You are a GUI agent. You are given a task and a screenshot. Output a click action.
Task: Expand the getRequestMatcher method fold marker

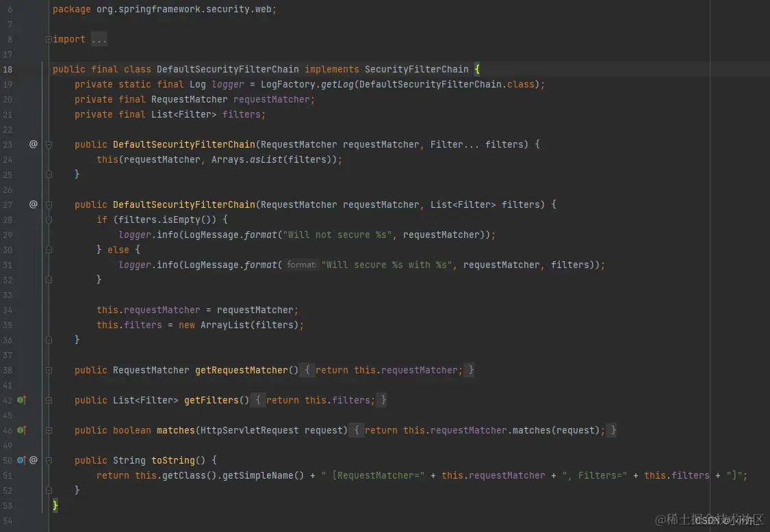(x=49, y=370)
